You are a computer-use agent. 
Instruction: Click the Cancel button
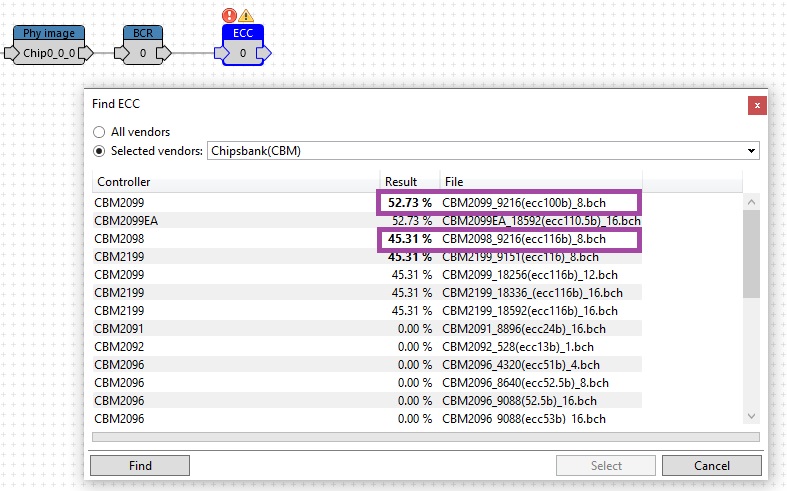pyautogui.click(x=712, y=465)
